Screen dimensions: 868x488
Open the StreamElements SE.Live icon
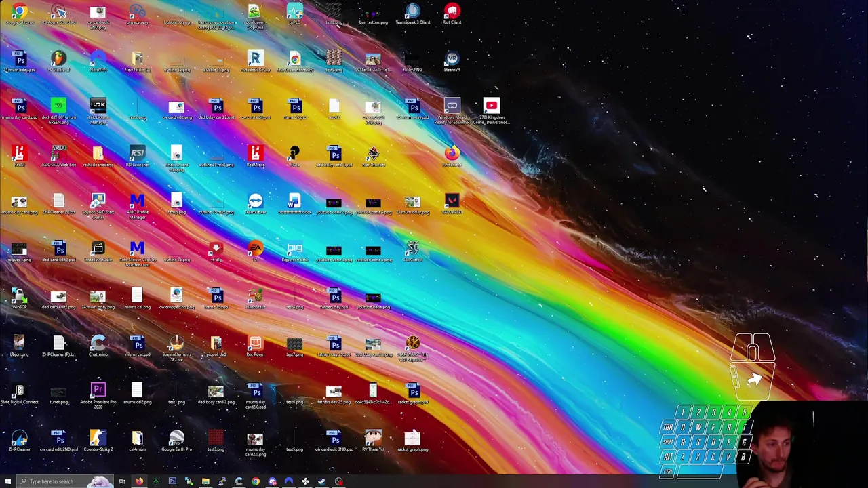pyautogui.click(x=176, y=344)
